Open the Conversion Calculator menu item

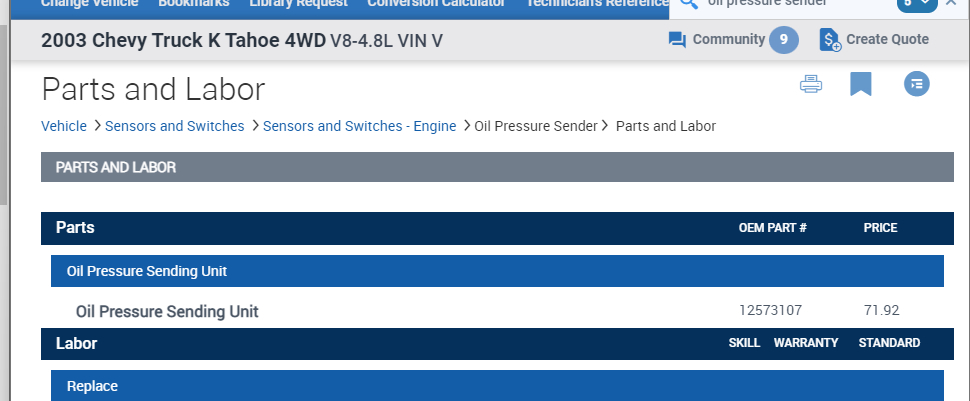435,3
